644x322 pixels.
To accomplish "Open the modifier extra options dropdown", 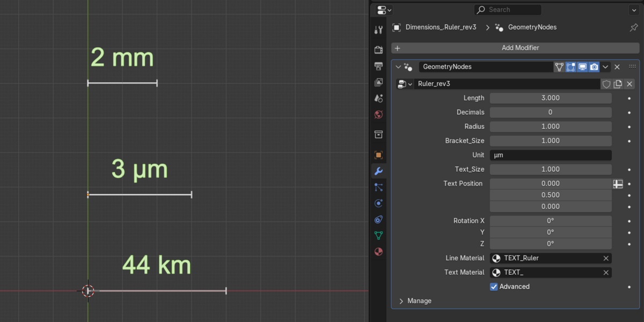I will pyautogui.click(x=605, y=67).
